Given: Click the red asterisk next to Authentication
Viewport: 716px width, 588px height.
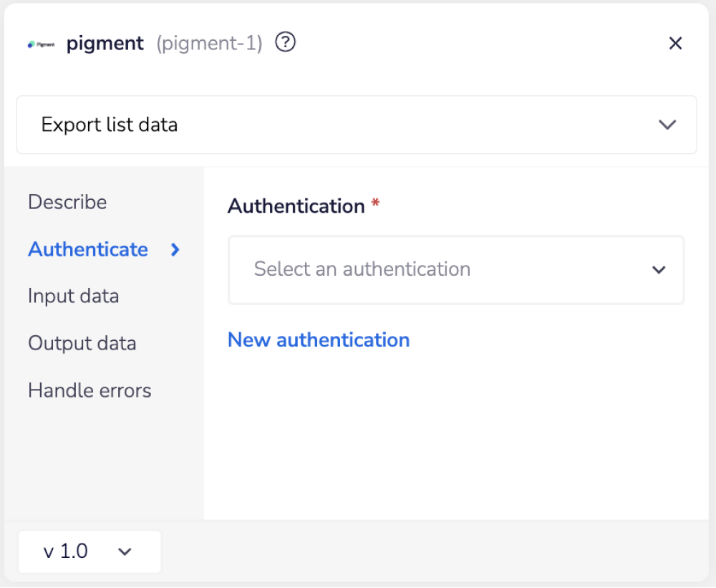Looking at the screenshot, I should tap(374, 203).
